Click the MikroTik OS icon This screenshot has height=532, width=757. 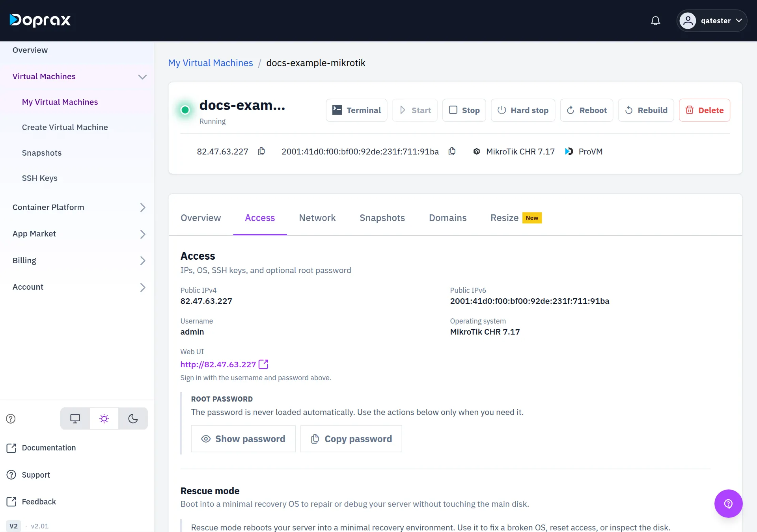[x=477, y=151]
